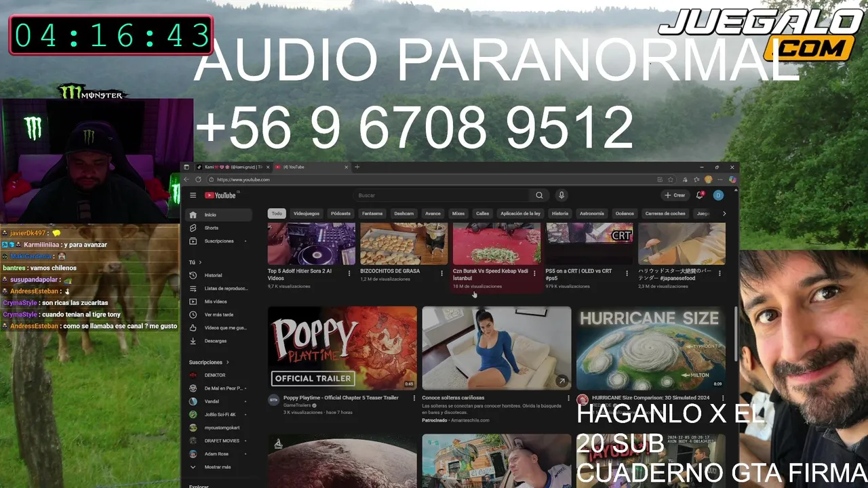
Task: Click the Crear button
Action: [x=675, y=195]
